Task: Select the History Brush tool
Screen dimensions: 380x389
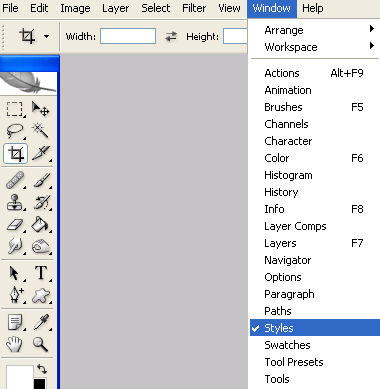Action: (41, 203)
